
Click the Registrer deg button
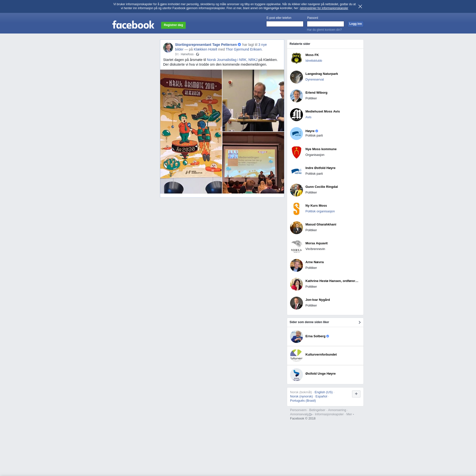173,25
